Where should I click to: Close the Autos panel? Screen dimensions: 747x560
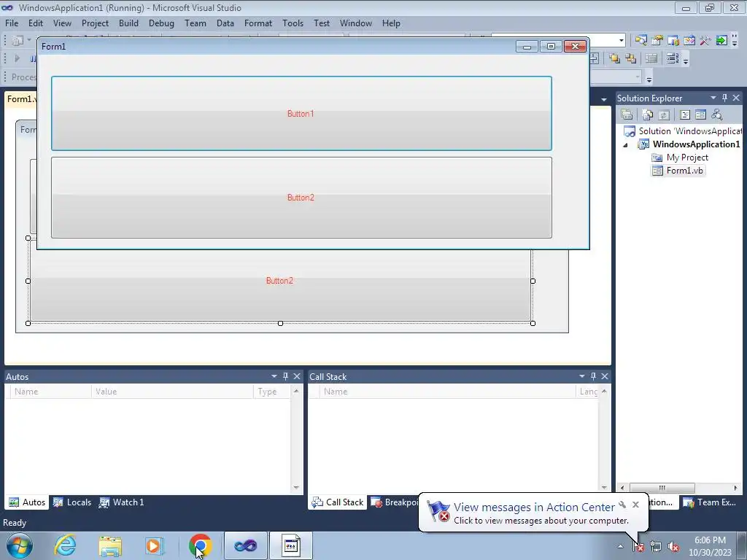[x=297, y=376]
